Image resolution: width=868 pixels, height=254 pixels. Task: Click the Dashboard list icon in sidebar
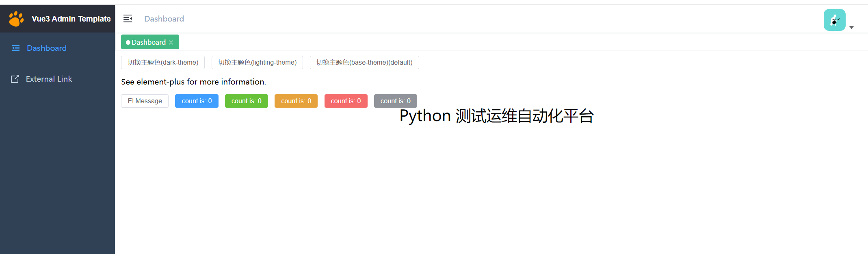point(16,48)
